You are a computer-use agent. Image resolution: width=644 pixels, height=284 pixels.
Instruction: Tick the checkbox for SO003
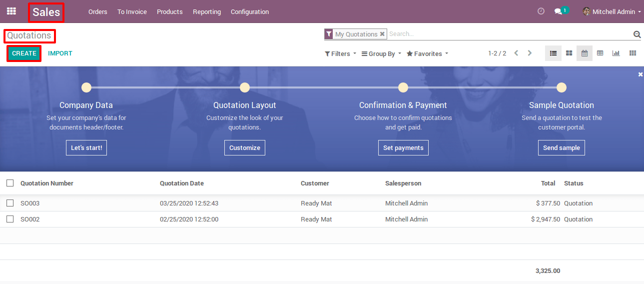point(10,203)
